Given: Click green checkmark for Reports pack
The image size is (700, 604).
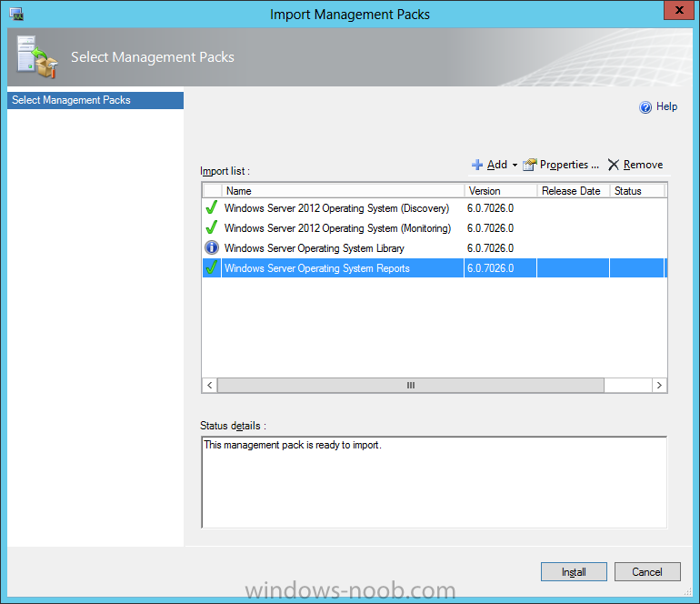Looking at the screenshot, I should (x=212, y=267).
